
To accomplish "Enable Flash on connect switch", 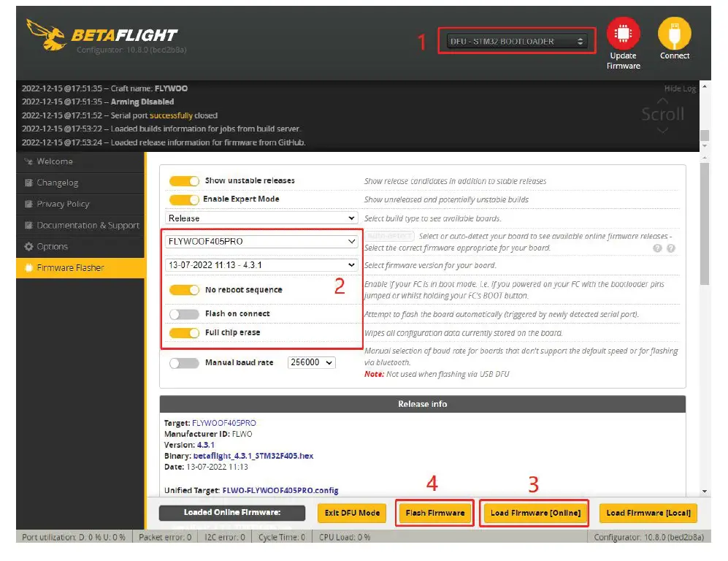I will [x=184, y=314].
